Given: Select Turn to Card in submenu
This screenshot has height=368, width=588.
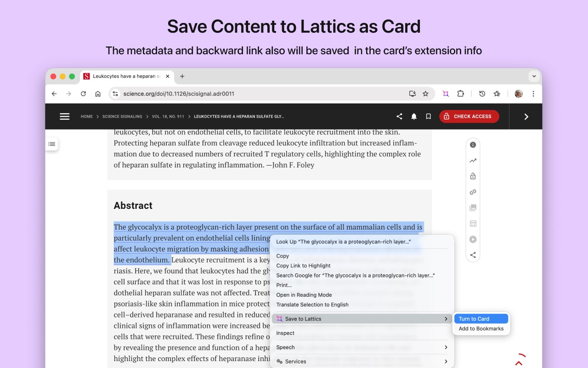Looking at the screenshot, I should click(x=481, y=319).
